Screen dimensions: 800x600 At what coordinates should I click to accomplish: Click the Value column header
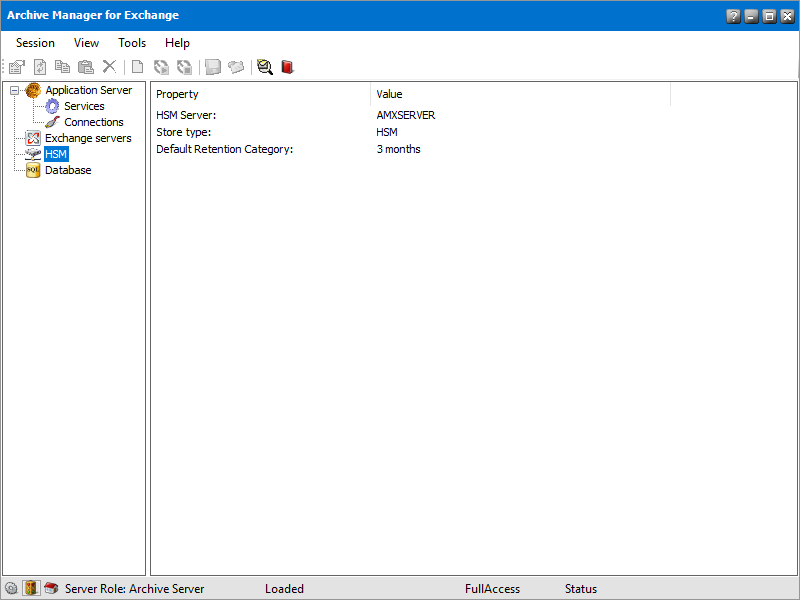point(520,94)
